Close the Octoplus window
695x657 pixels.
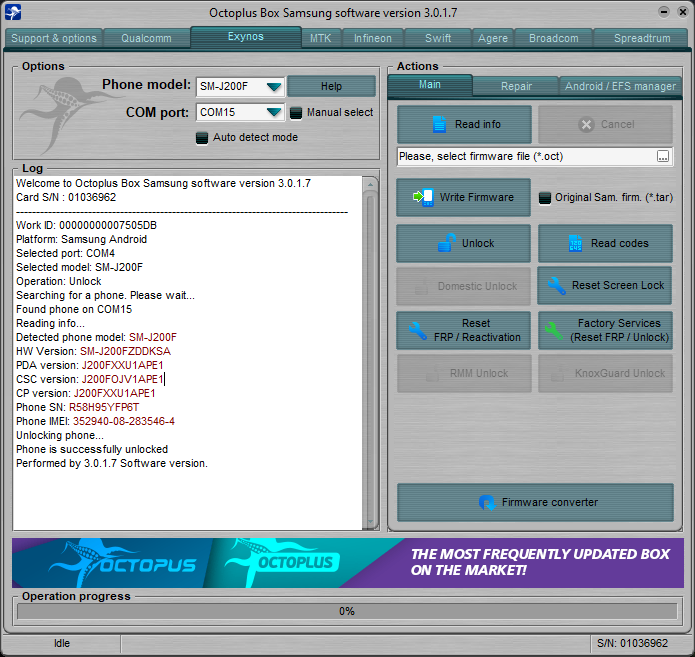coord(683,12)
